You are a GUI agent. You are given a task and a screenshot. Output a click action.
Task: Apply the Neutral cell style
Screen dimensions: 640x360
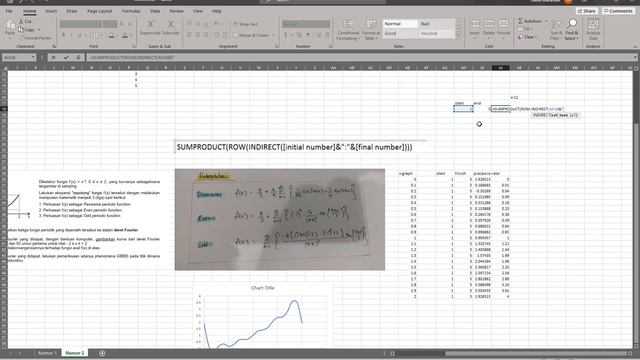[437, 33]
